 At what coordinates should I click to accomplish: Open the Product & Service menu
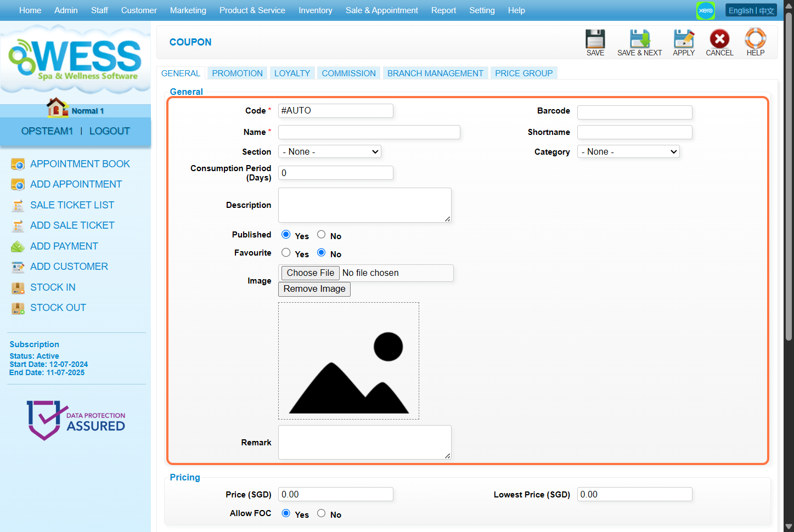[252, 10]
